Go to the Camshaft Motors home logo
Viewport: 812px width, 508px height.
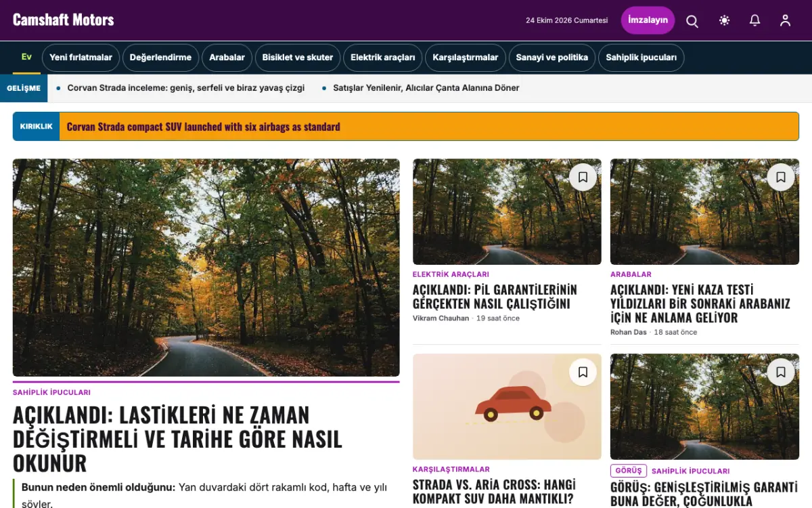(64, 20)
